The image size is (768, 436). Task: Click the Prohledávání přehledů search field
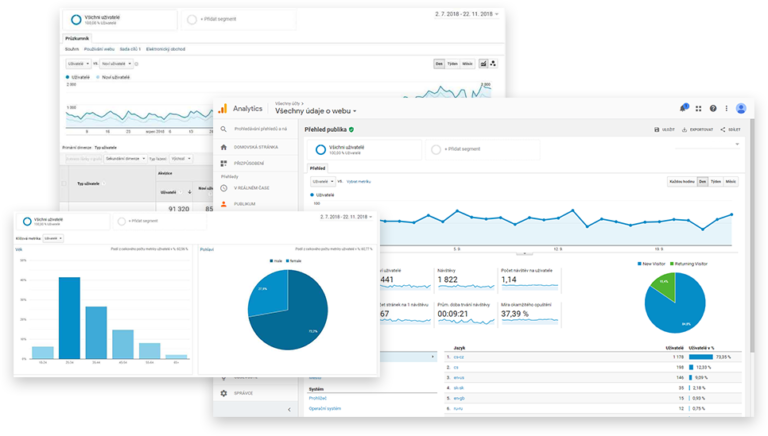[260, 129]
